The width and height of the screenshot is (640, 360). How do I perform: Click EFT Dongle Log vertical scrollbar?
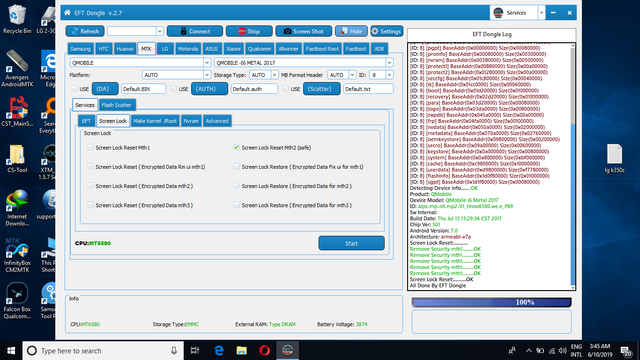pos(573,166)
